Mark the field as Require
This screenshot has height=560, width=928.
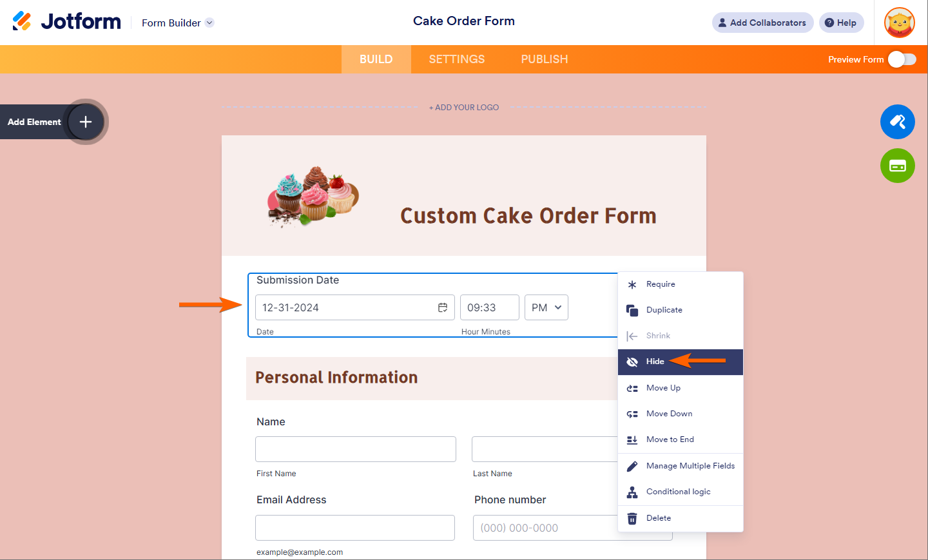point(661,284)
